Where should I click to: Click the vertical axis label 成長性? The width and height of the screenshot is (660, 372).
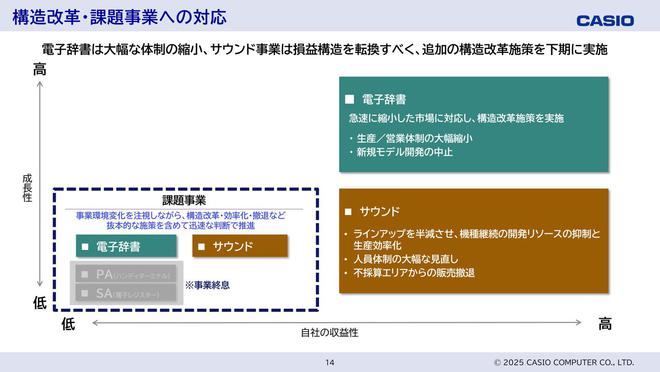(x=27, y=187)
